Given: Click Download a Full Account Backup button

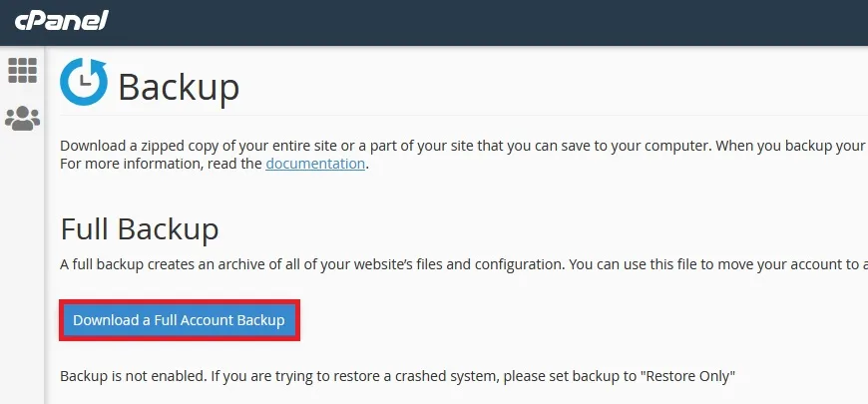Looking at the screenshot, I should pos(179,320).
